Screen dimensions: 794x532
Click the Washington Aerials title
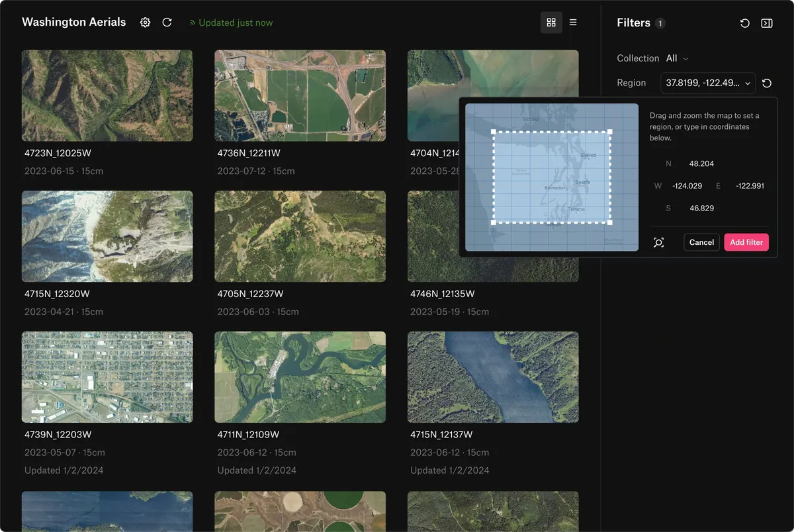[x=73, y=22]
